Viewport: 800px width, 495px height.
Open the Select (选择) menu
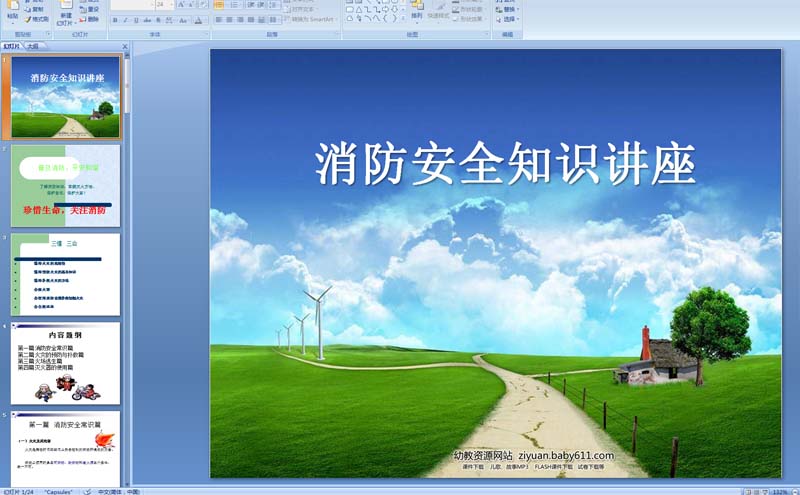[x=508, y=19]
